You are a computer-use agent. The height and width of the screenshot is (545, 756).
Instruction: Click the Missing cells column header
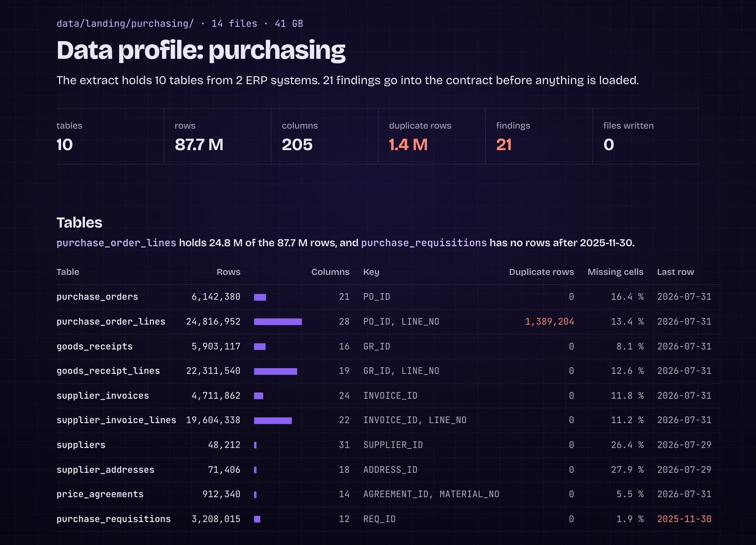615,272
